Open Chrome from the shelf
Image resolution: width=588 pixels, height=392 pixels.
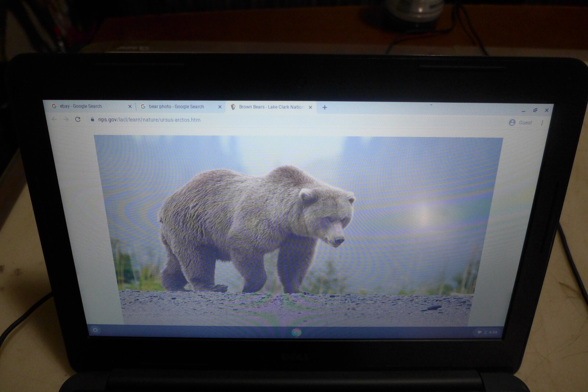pyautogui.click(x=296, y=332)
